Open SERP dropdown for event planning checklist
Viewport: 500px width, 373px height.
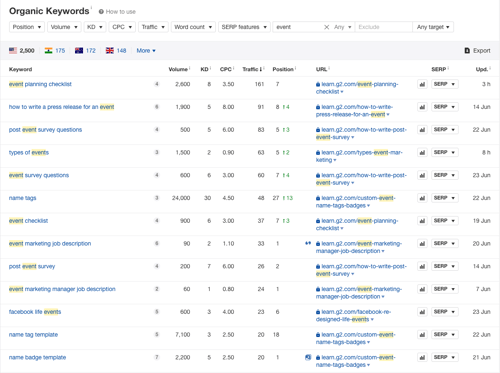[445, 84]
